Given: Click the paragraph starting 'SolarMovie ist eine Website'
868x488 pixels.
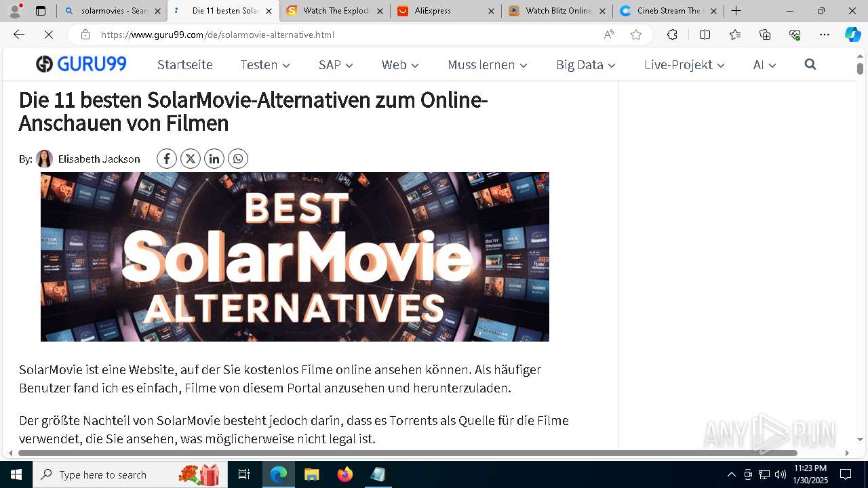Looking at the screenshot, I should tap(280, 379).
